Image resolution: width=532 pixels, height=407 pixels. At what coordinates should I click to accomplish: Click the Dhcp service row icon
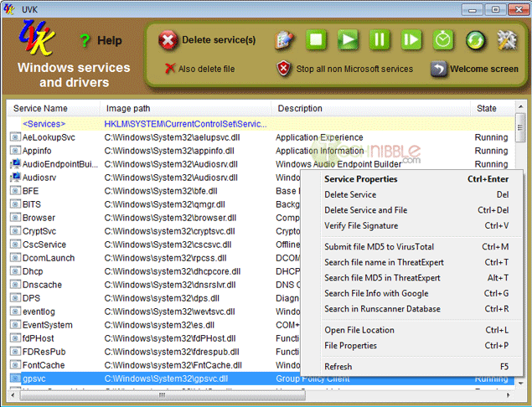tap(15, 271)
